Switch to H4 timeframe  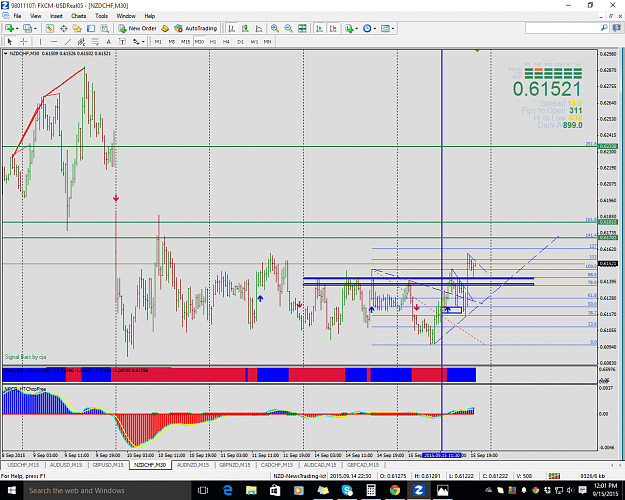[226, 41]
